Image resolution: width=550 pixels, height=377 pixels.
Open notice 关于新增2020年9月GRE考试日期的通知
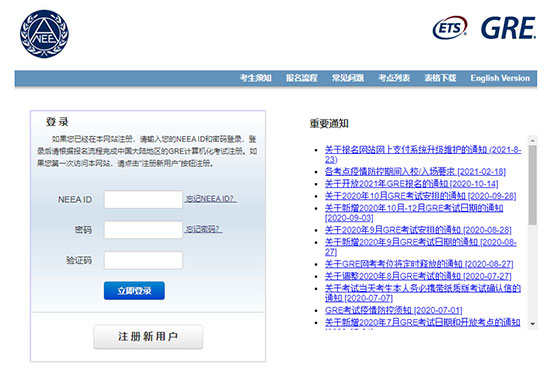421,247
